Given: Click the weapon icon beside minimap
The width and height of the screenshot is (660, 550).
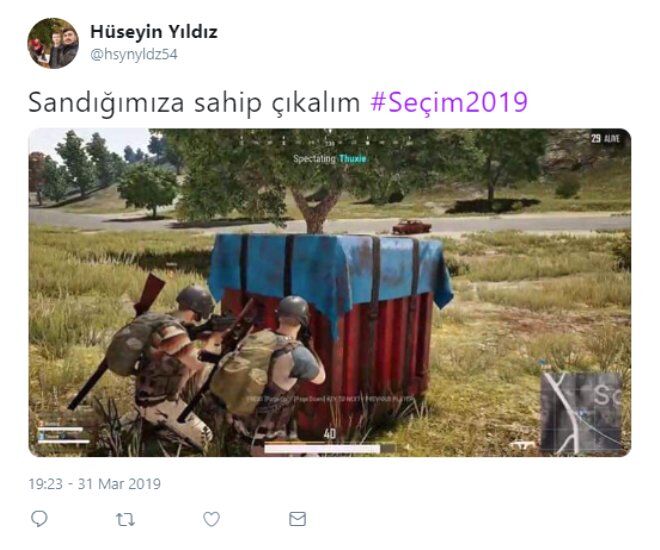Looking at the screenshot, I should pos(522,444).
